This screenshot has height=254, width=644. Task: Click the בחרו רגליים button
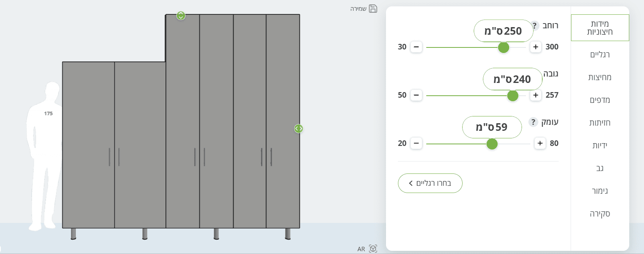430,183
